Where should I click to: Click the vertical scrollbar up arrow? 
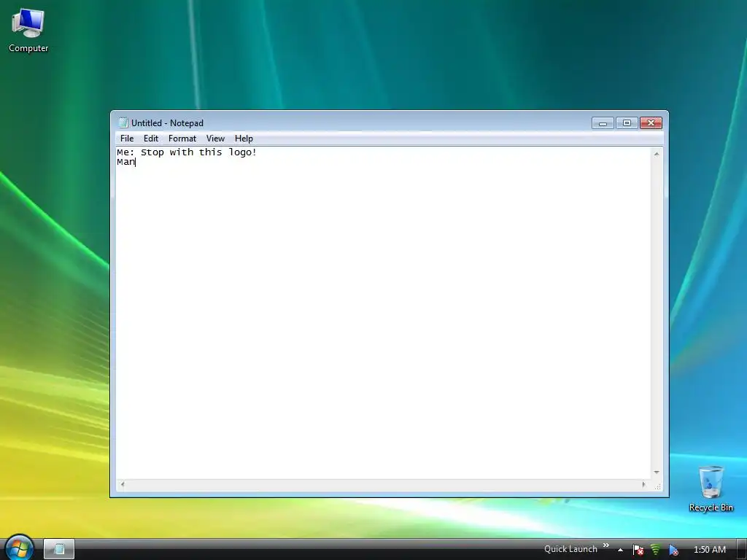tap(657, 154)
